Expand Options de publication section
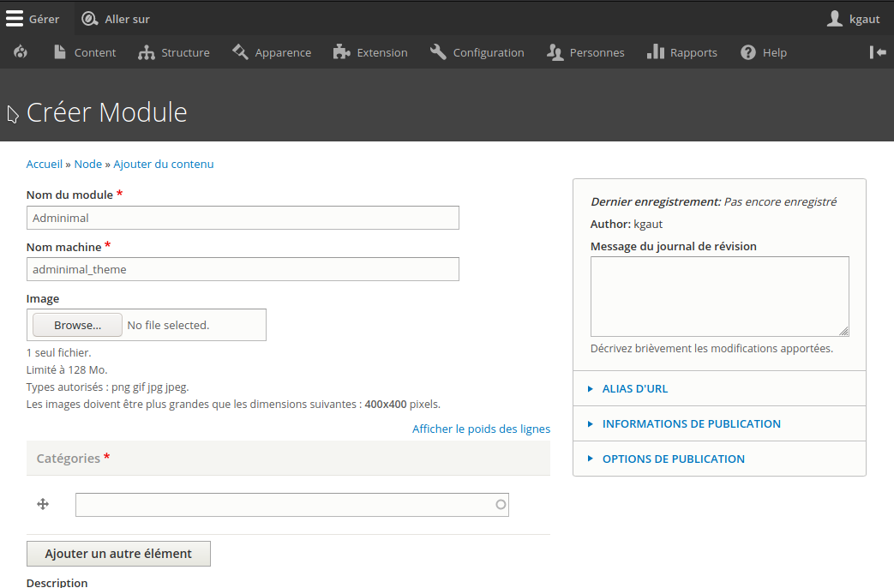Viewport: 894px width, 588px height. [673, 459]
